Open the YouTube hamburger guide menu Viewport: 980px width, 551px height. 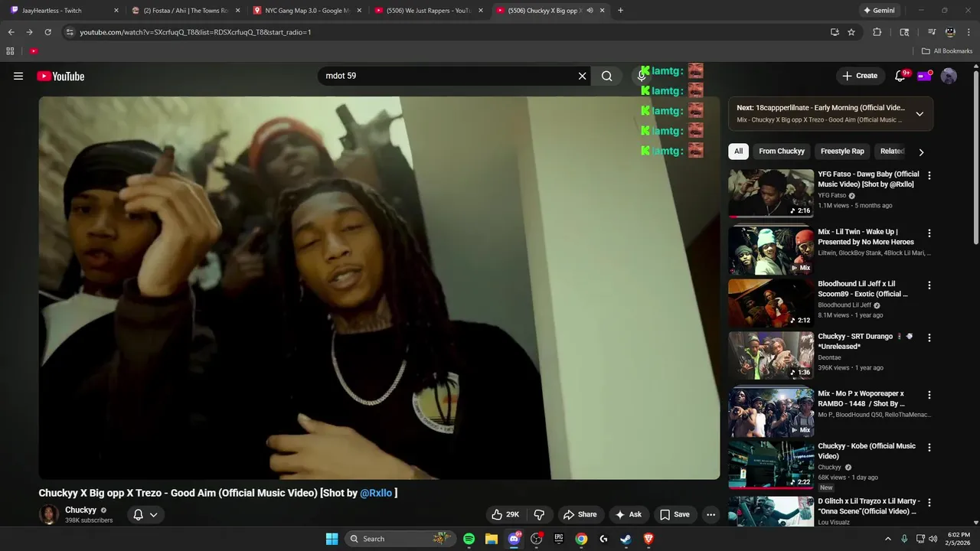pyautogui.click(x=18, y=76)
